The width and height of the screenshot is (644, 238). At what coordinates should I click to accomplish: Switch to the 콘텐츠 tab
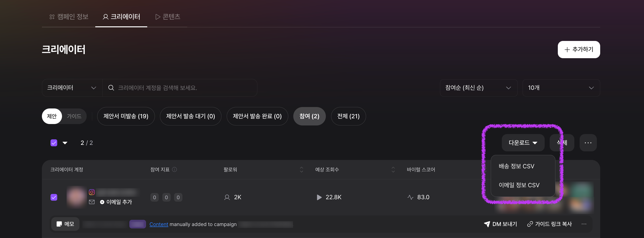click(x=168, y=17)
